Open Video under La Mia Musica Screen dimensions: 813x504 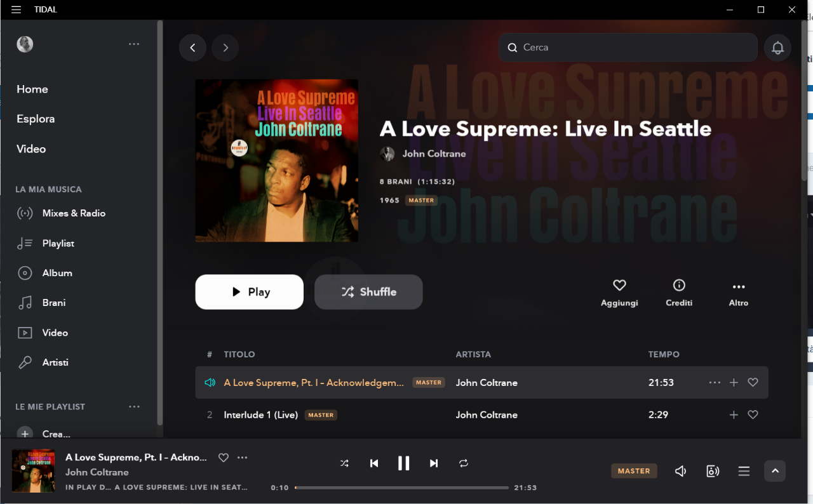tap(55, 333)
